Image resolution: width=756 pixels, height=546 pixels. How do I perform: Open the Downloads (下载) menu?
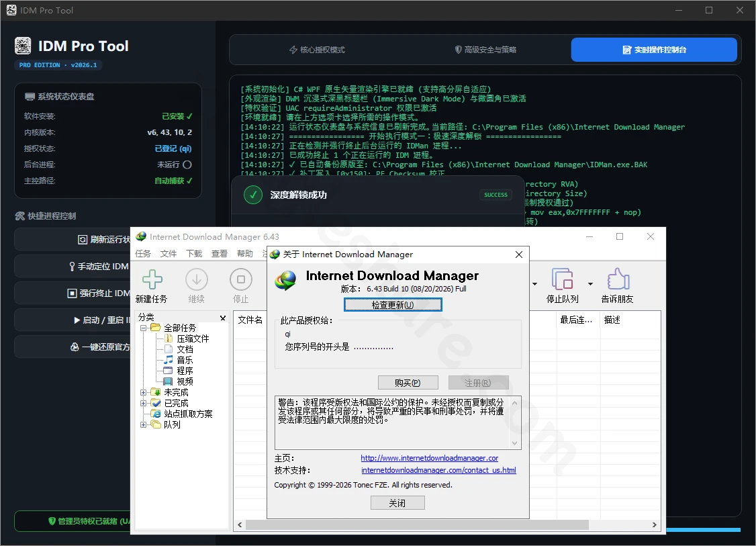point(194,253)
